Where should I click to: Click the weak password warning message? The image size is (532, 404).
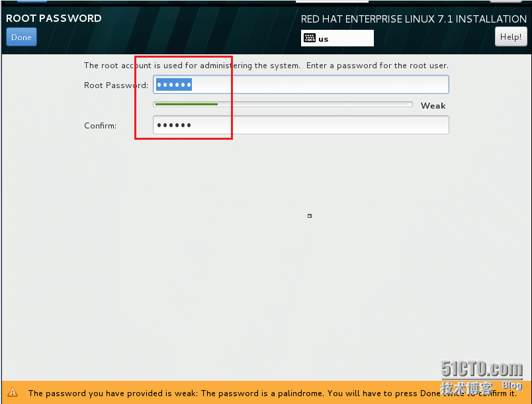[x=272, y=393]
